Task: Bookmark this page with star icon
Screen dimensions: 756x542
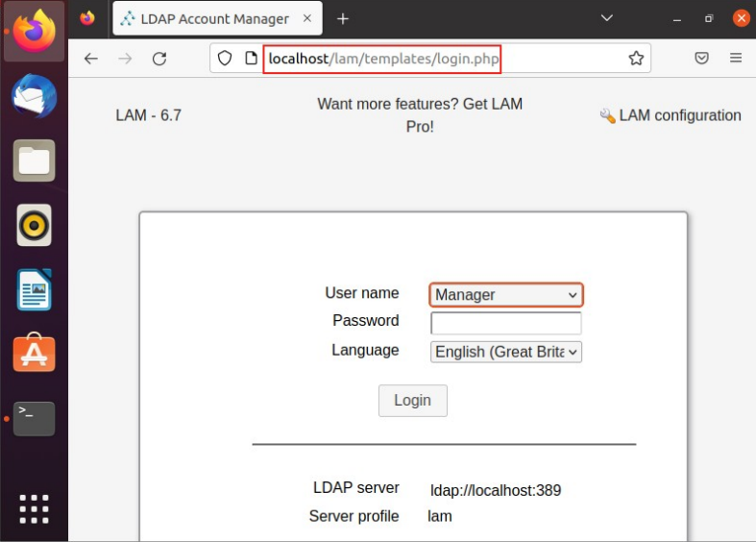Action: [636, 59]
